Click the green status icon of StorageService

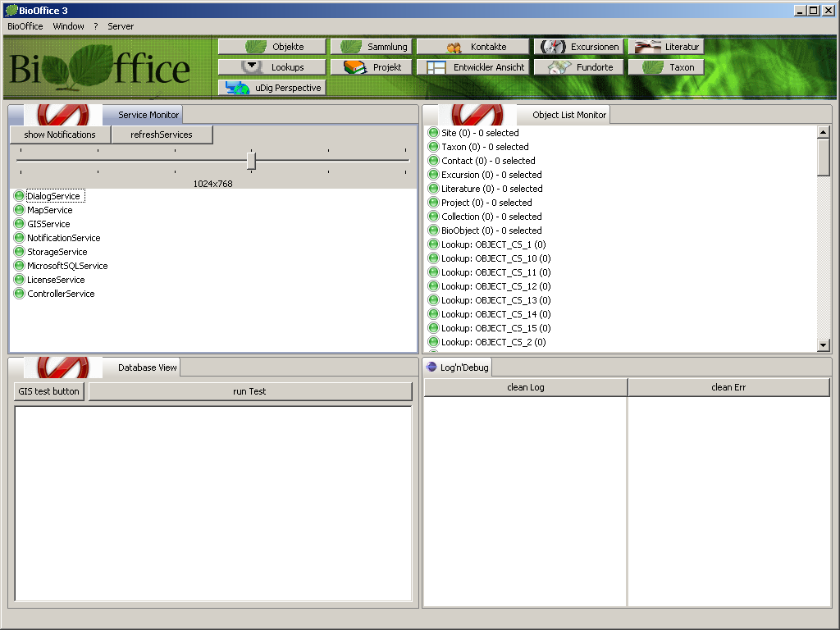[x=20, y=251]
